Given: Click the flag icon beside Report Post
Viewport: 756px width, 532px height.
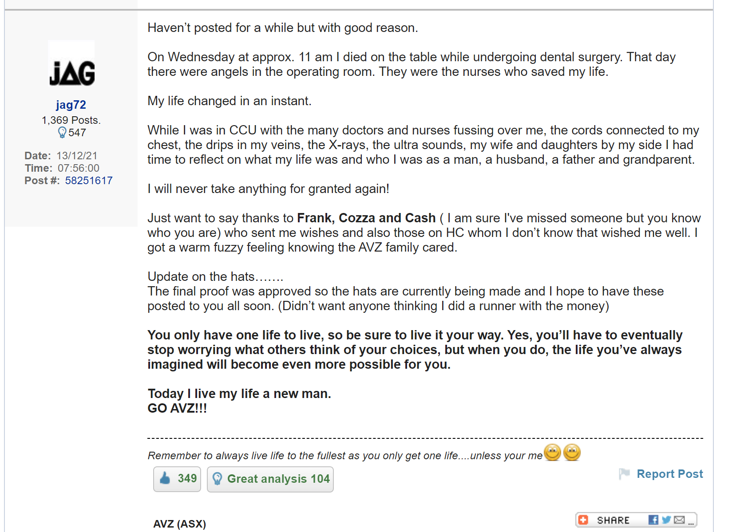Looking at the screenshot, I should click(624, 474).
